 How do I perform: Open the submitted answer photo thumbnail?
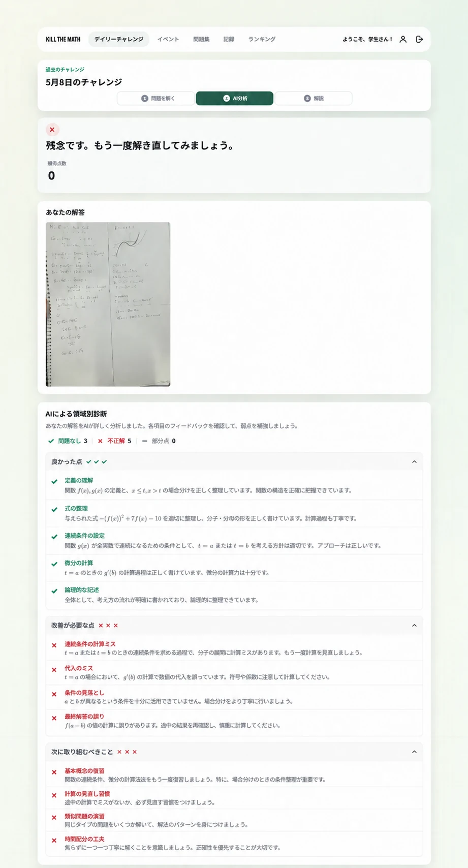click(x=108, y=304)
